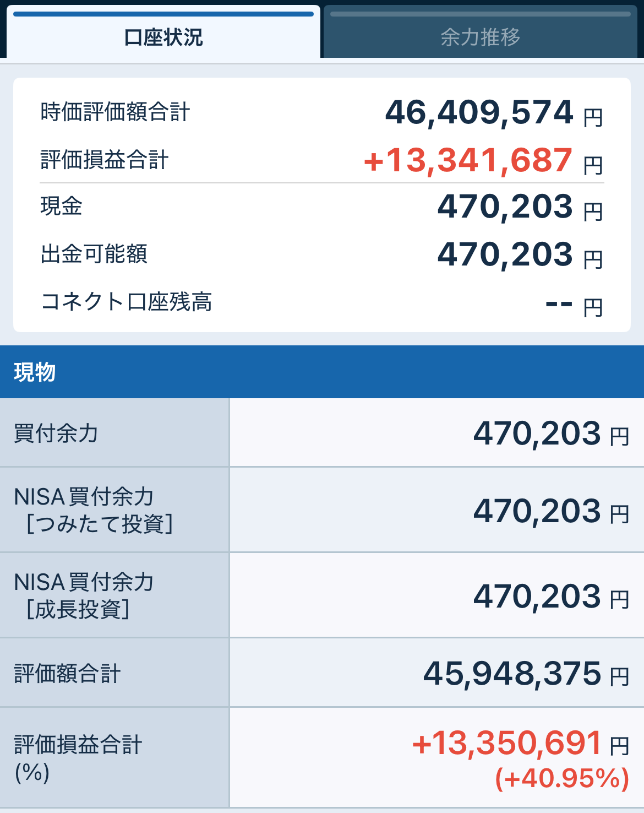Click the コネクト口座残高 label
Screen dimensions: 644x813
[x=126, y=302]
